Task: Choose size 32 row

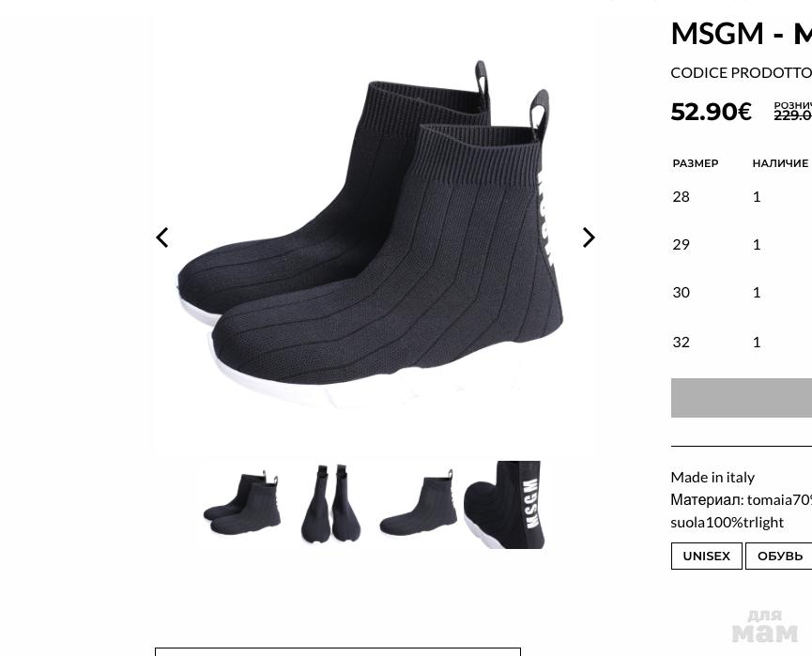Action: pyautogui.click(x=742, y=343)
